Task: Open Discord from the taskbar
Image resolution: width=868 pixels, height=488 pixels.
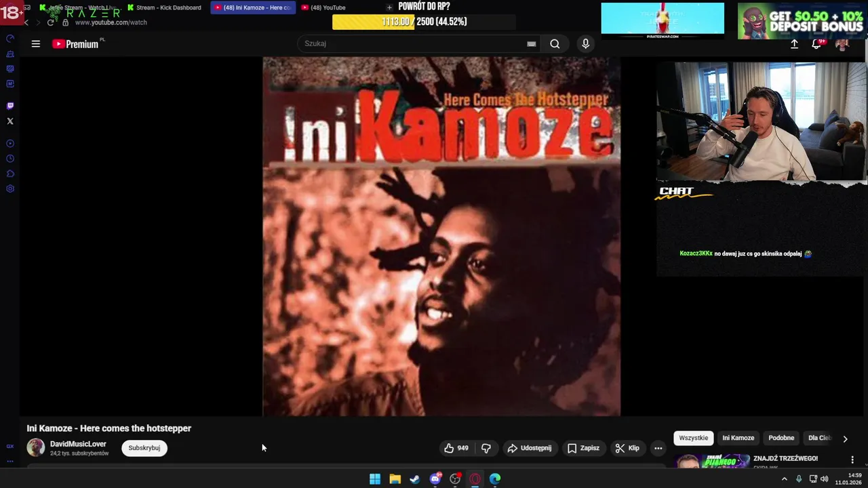Action: pos(435,479)
